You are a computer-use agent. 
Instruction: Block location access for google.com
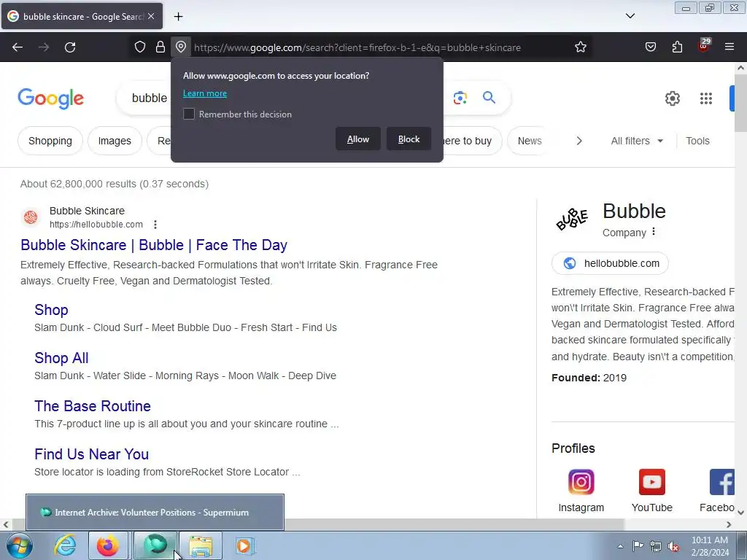(x=409, y=139)
